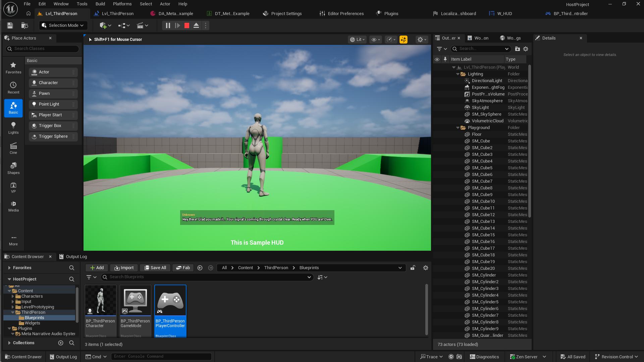Click the visibility eye column in the Outliner

pyautogui.click(x=437, y=59)
